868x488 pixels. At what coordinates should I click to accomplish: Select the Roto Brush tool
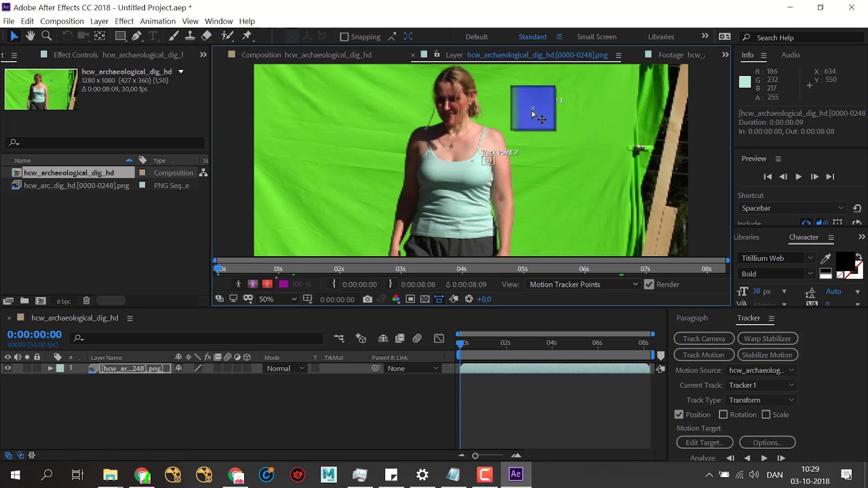(227, 36)
